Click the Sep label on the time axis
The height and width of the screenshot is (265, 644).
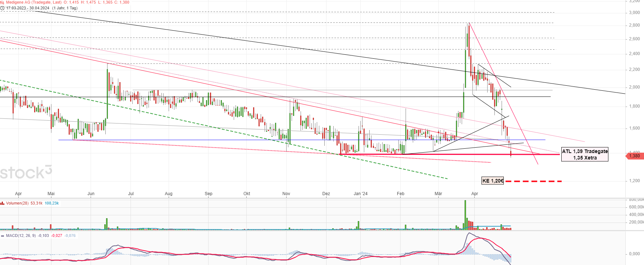tap(209, 194)
